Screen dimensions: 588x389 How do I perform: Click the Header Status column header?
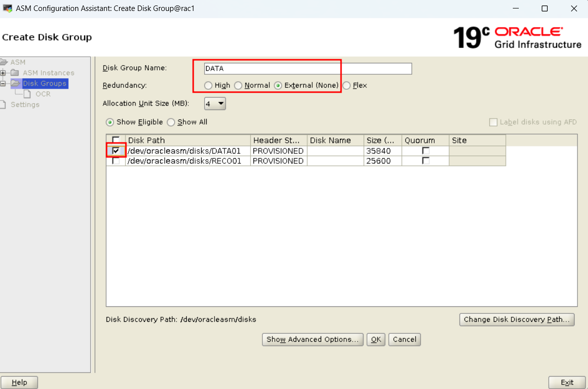[x=279, y=140]
